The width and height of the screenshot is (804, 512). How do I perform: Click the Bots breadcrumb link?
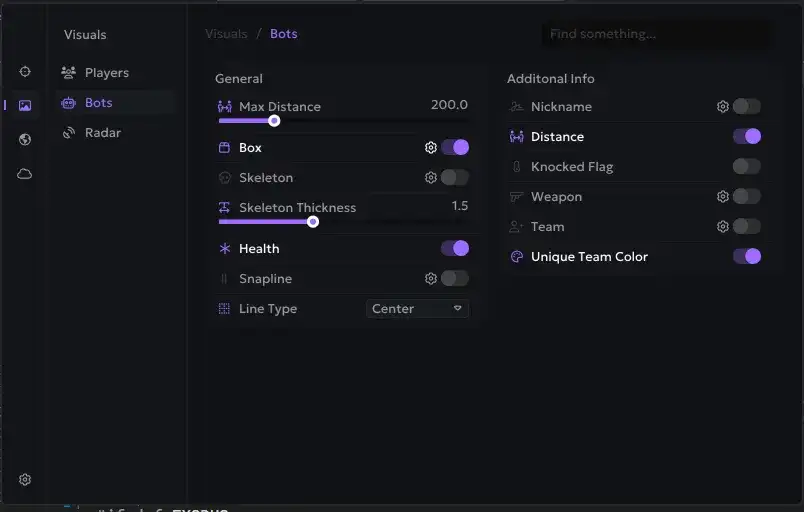coord(284,34)
